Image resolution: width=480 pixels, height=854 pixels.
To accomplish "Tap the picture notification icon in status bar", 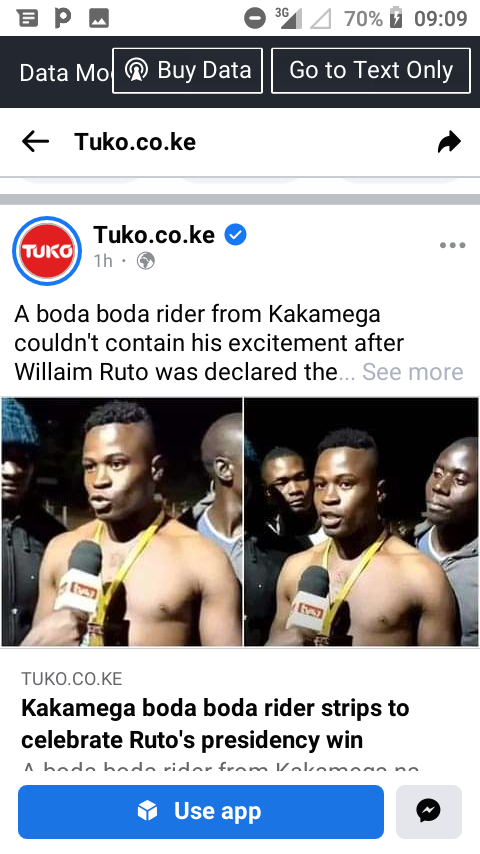I will (x=99, y=19).
